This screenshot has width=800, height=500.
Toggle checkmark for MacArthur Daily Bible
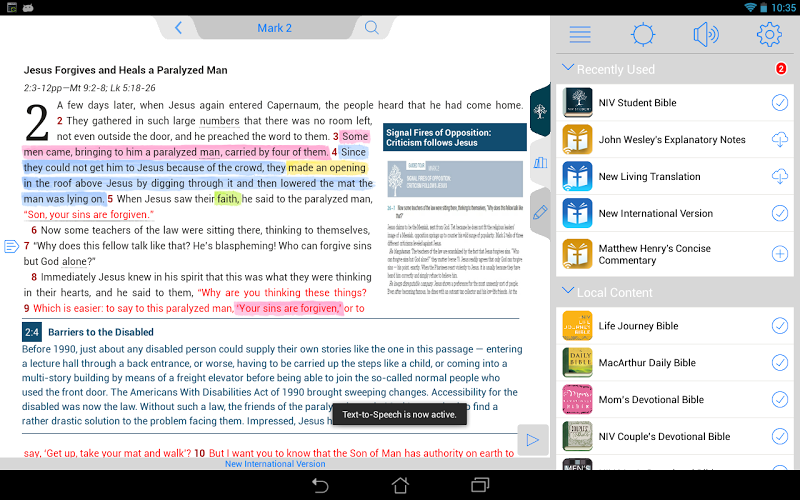pos(780,363)
